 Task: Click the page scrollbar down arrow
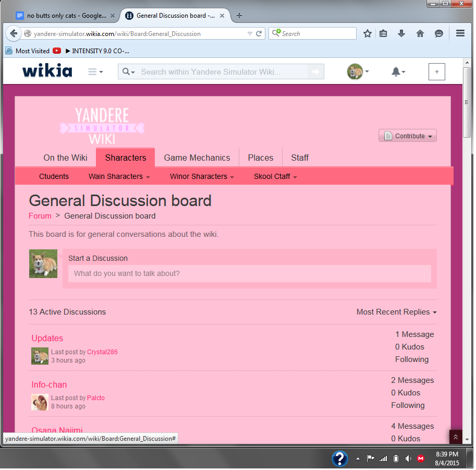coord(467,439)
